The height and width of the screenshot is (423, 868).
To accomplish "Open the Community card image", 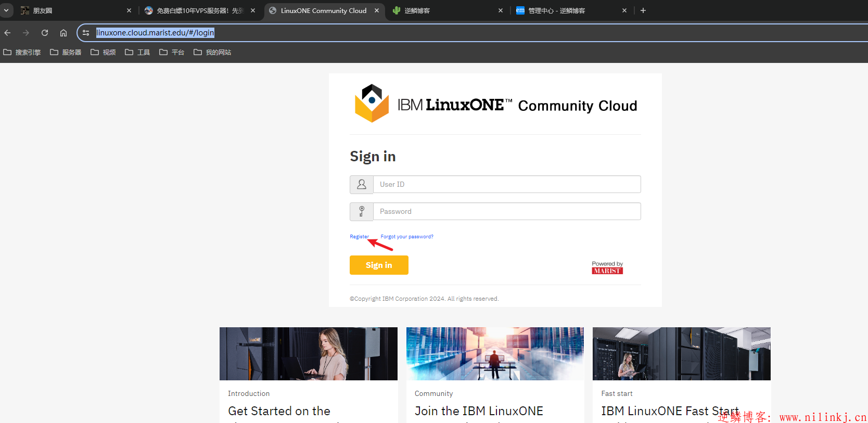I will 495,354.
